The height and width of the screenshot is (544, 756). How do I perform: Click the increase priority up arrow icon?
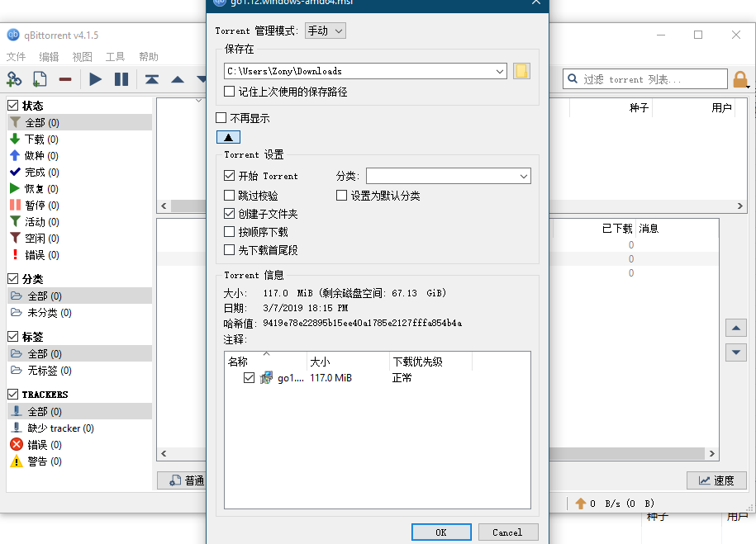[x=178, y=79]
